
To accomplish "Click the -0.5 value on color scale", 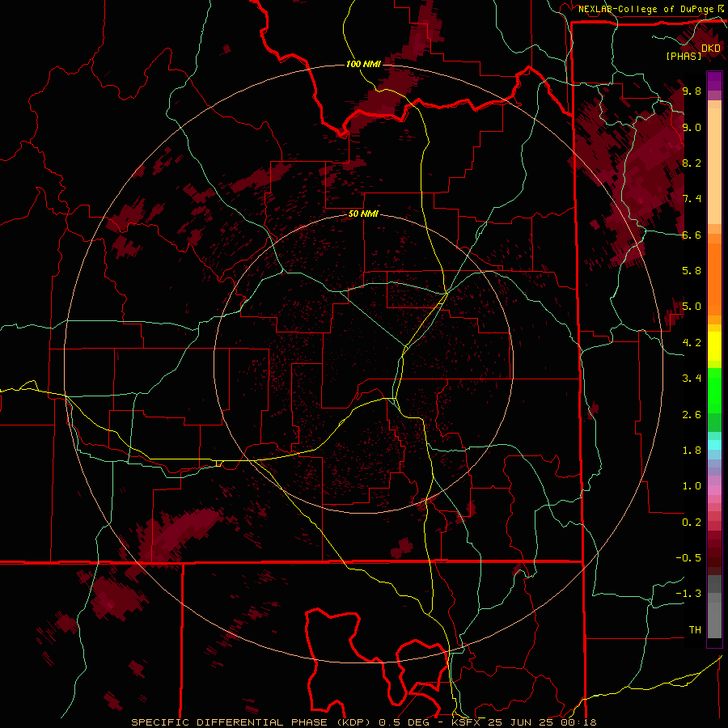I will point(688,558).
